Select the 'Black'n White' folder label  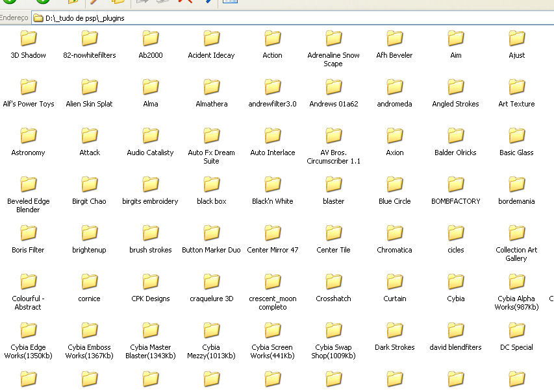point(272,201)
